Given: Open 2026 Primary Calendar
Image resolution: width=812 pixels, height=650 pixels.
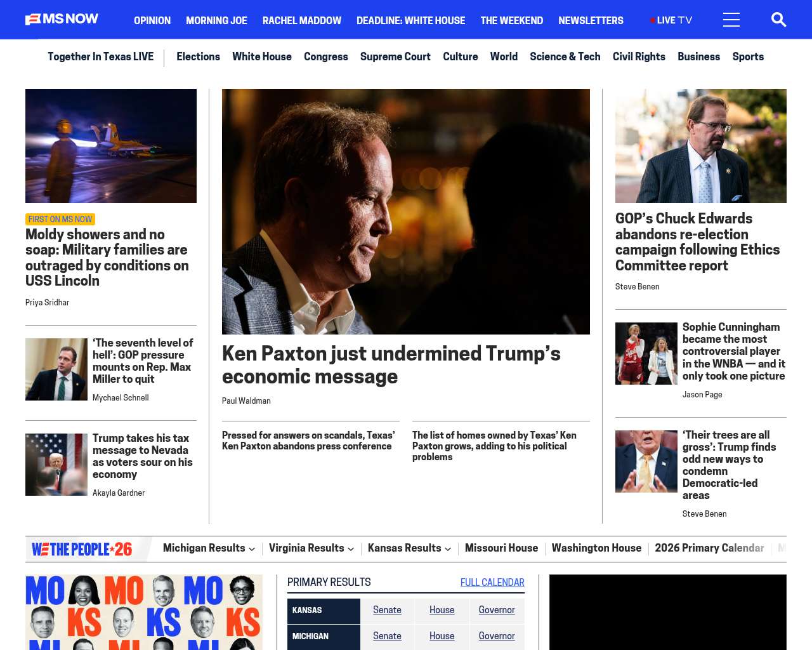Looking at the screenshot, I should point(709,548).
